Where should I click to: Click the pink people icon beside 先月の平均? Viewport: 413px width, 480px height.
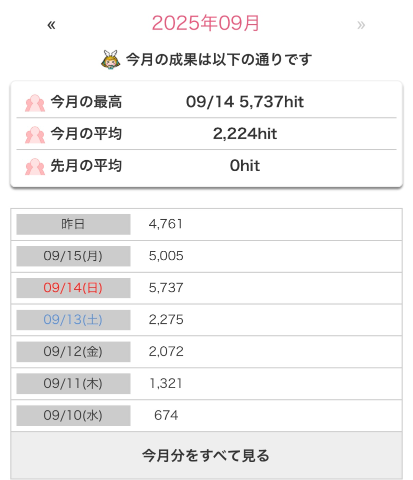(x=35, y=166)
